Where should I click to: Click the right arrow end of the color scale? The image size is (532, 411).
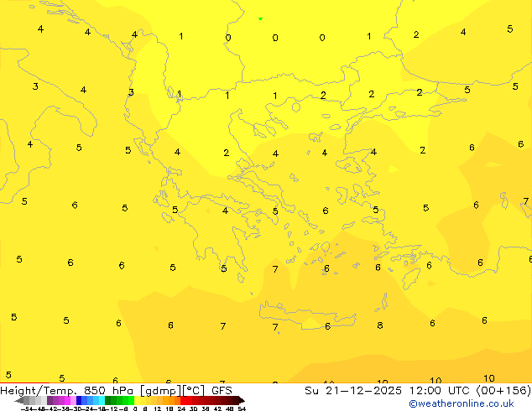pos(242,400)
